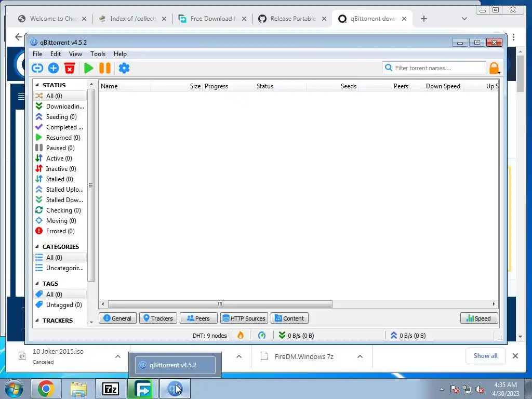
Task: Select Downloading status filter
Action: 60,106
